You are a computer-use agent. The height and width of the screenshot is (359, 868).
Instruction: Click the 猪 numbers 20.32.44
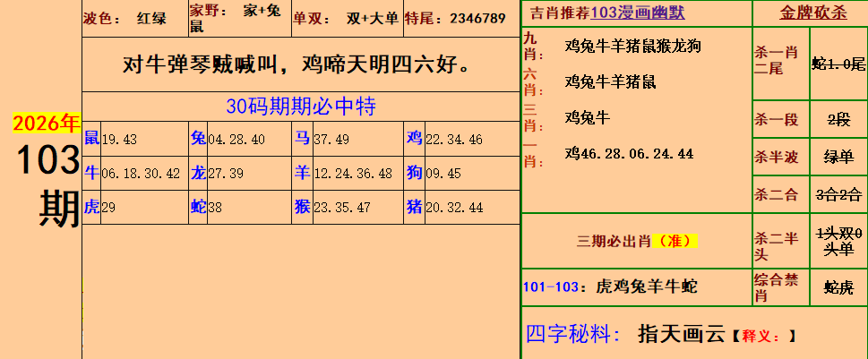click(x=454, y=208)
